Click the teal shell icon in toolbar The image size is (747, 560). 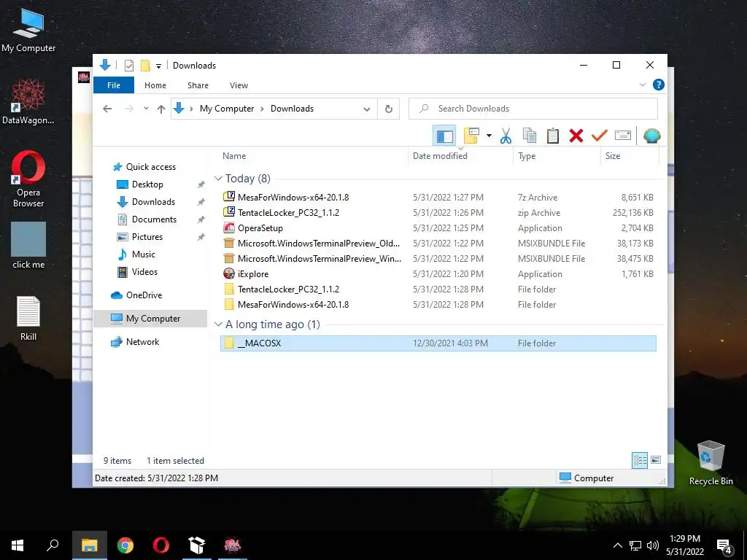(x=651, y=136)
